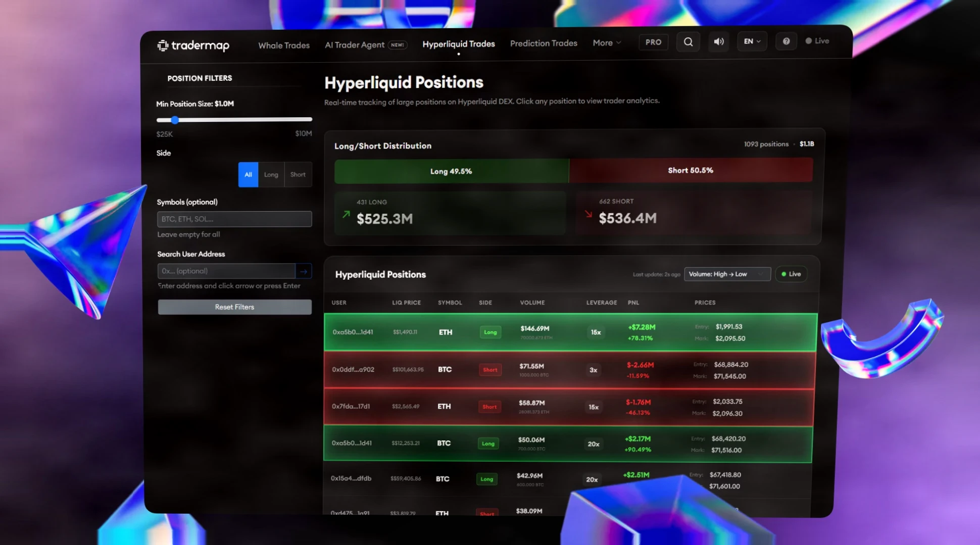Click the $42.96M volume value

530,476
